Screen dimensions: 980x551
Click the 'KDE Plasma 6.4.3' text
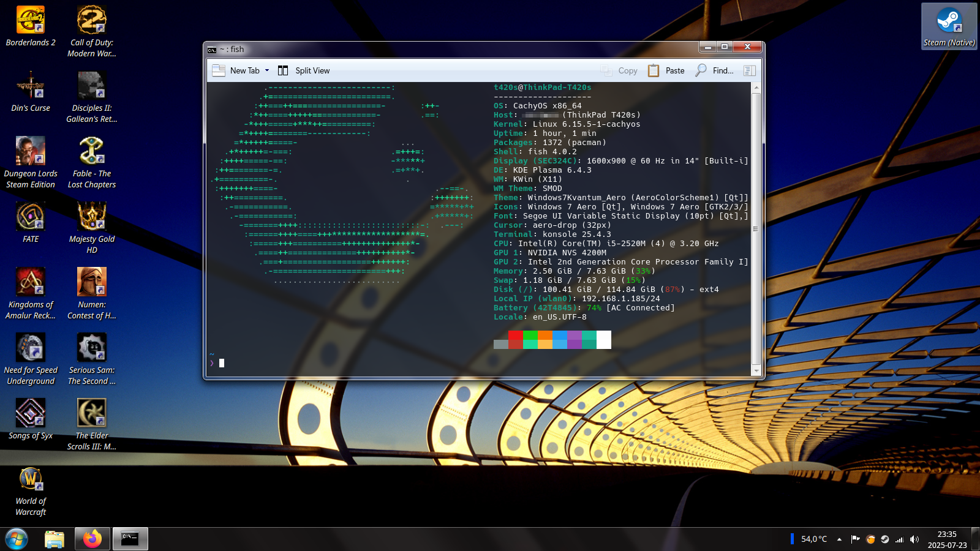point(552,170)
